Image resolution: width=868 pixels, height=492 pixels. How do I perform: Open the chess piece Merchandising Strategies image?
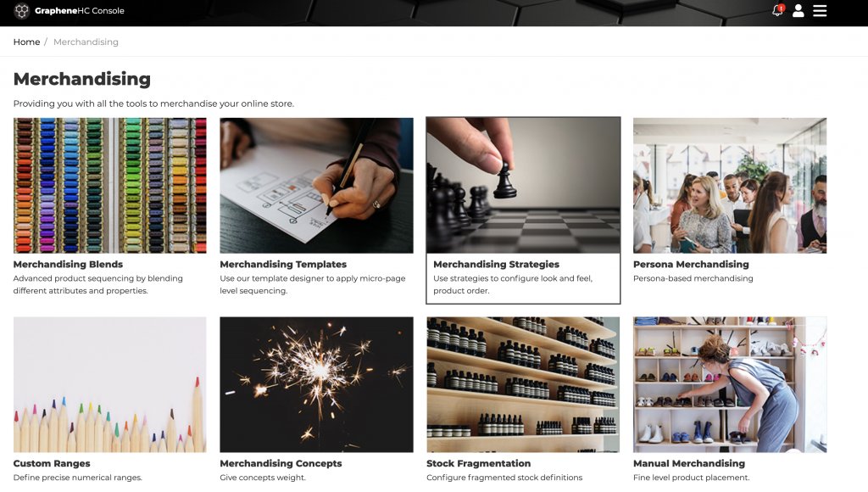tap(523, 186)
